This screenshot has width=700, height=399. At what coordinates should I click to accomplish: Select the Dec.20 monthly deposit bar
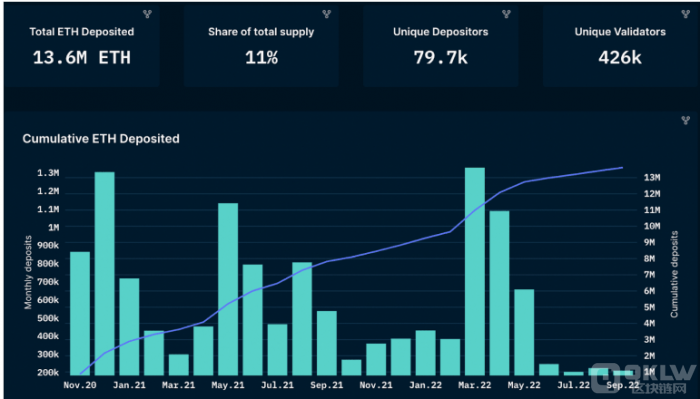tap(104, 274)
